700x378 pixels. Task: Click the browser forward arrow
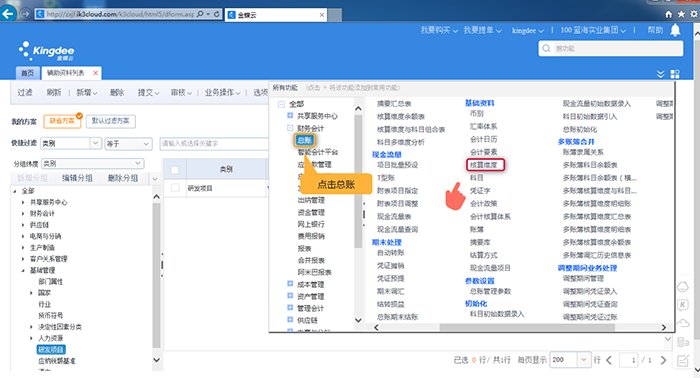tap(25, 14)
